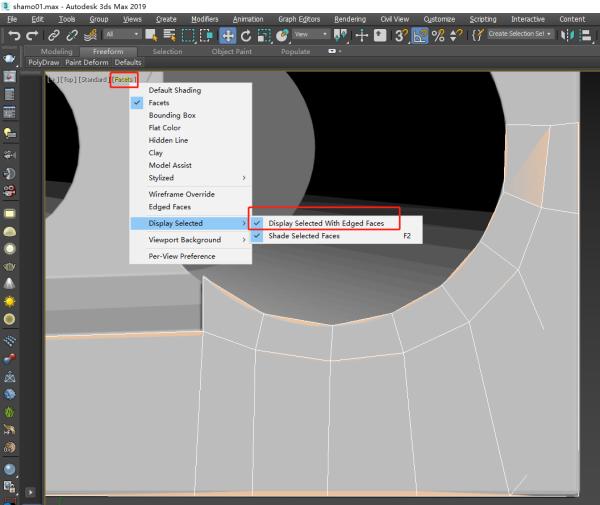
Task: Choose the Select Object arrow tool
Action: (x=151, y=35)
